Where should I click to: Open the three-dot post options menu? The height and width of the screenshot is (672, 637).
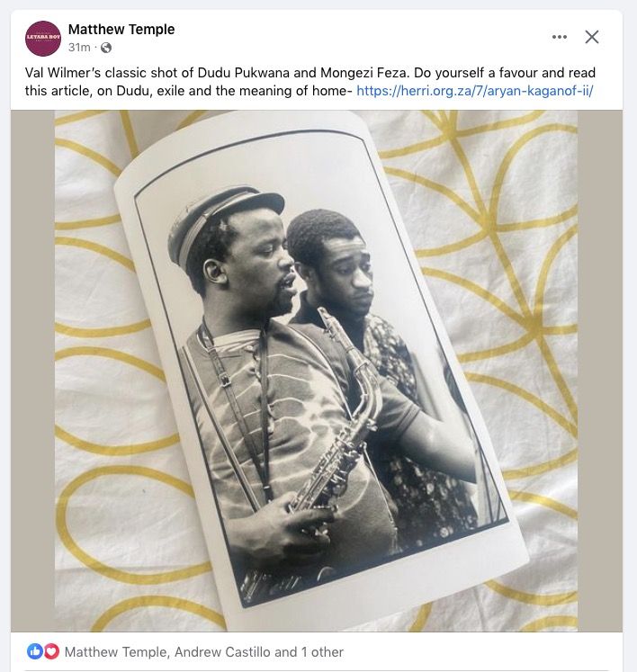[x=560, y=37]
